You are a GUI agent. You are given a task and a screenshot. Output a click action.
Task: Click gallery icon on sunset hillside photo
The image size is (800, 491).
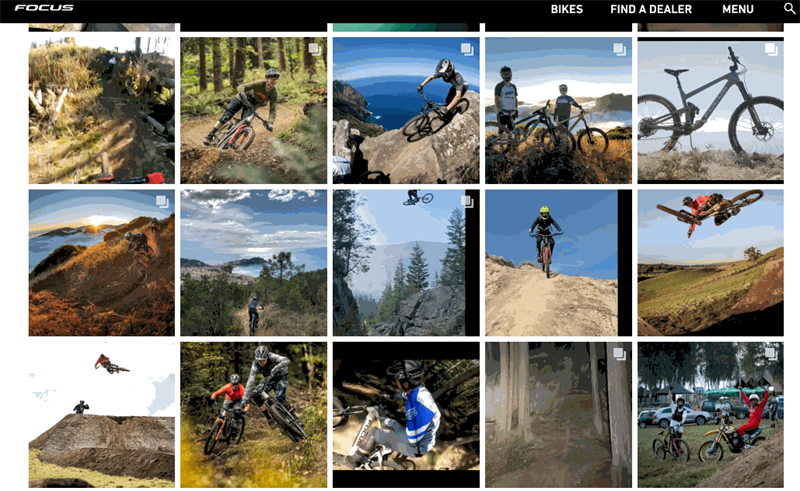click(x=162, y=202)
